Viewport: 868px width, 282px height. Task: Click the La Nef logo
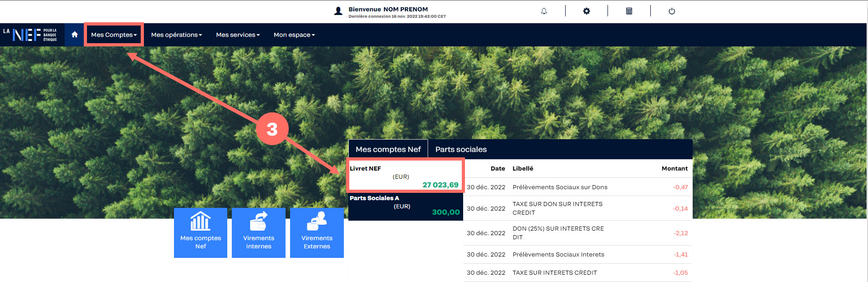pyautogui.click(x=31, y=35)
